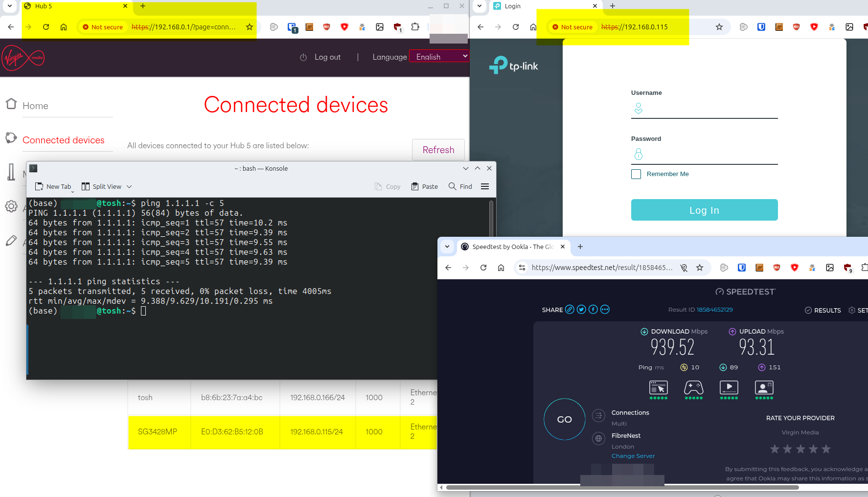Click the Password field on TP-Link login
868x497 pixels.
click(x=705, y=155)
